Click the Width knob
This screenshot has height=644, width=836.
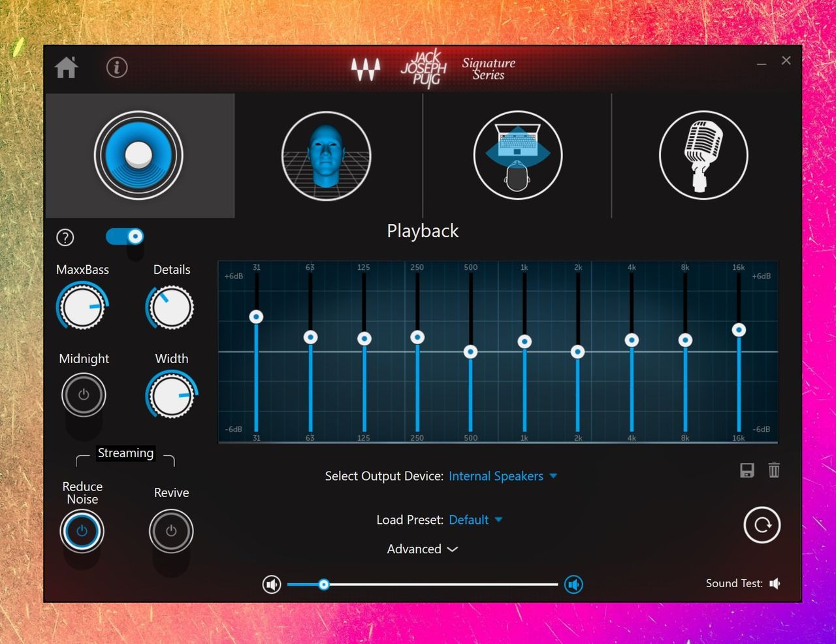171,395
